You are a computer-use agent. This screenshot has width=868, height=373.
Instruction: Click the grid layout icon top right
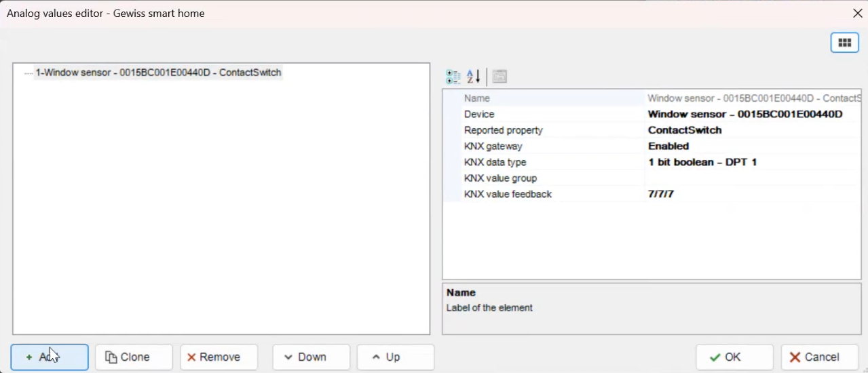pyautogui.click(x=845, y=43)
